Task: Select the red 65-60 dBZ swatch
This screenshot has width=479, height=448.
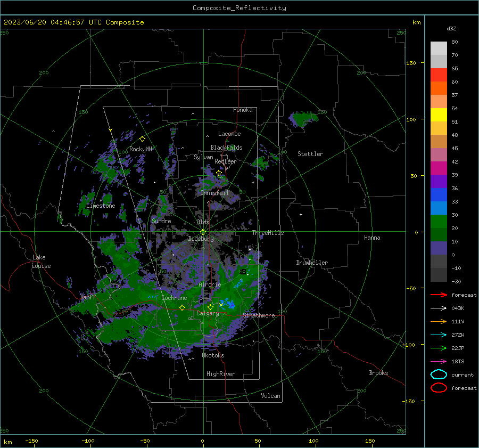Action: [439, 75]
